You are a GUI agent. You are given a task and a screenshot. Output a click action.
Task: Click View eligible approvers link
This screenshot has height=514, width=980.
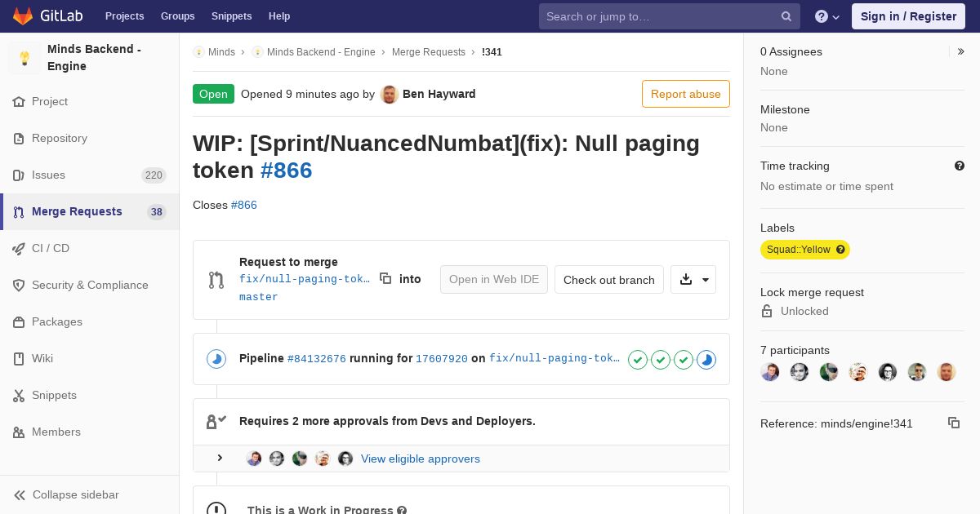421,459
